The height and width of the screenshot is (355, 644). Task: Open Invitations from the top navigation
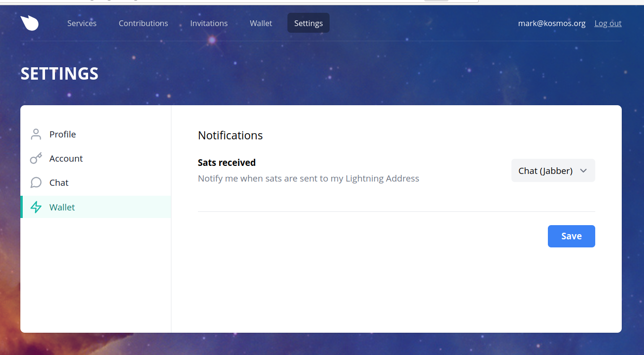[x=209, y=23]
